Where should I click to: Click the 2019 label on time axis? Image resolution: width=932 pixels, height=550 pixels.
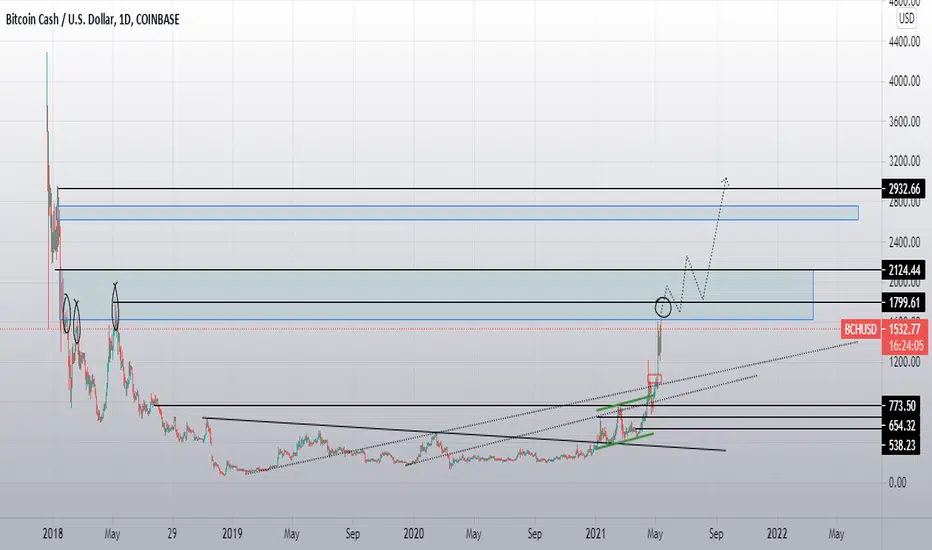tap(232, 534)
